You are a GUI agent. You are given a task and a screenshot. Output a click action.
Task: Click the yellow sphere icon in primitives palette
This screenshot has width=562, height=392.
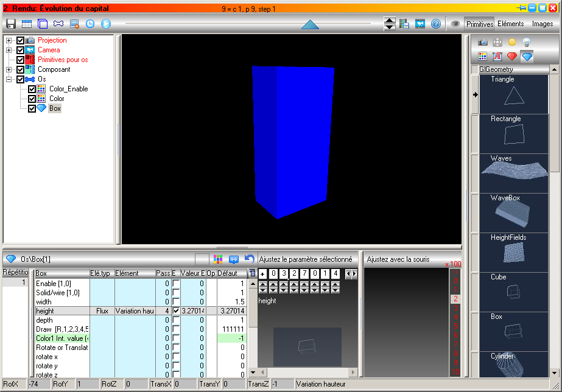[512, 42]
